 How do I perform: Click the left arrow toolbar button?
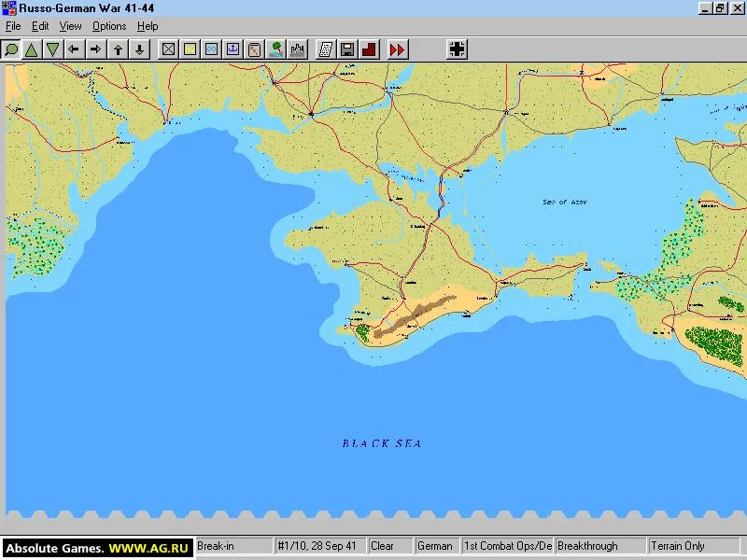coord(74,49)
